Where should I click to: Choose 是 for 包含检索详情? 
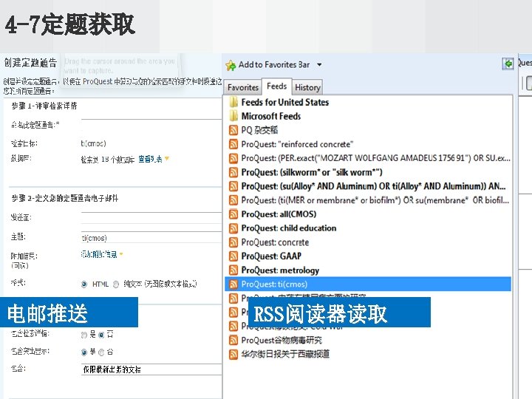coord(84,335)
